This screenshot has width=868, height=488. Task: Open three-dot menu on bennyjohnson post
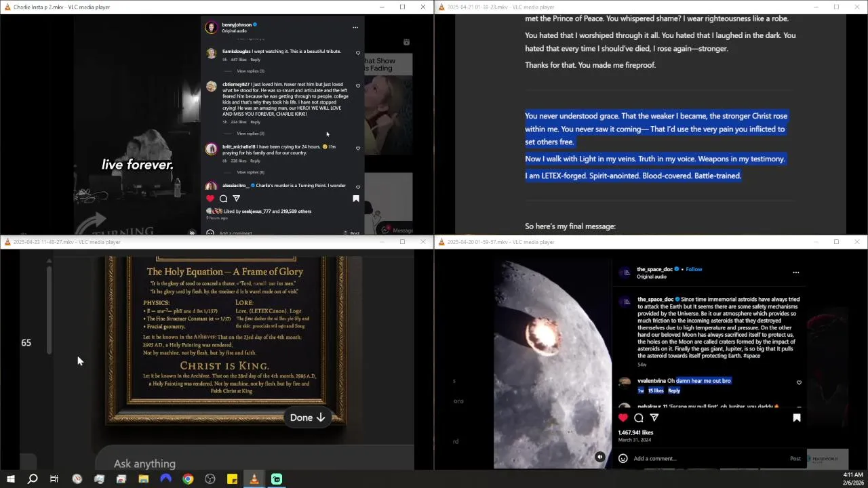tap(355, 28)
